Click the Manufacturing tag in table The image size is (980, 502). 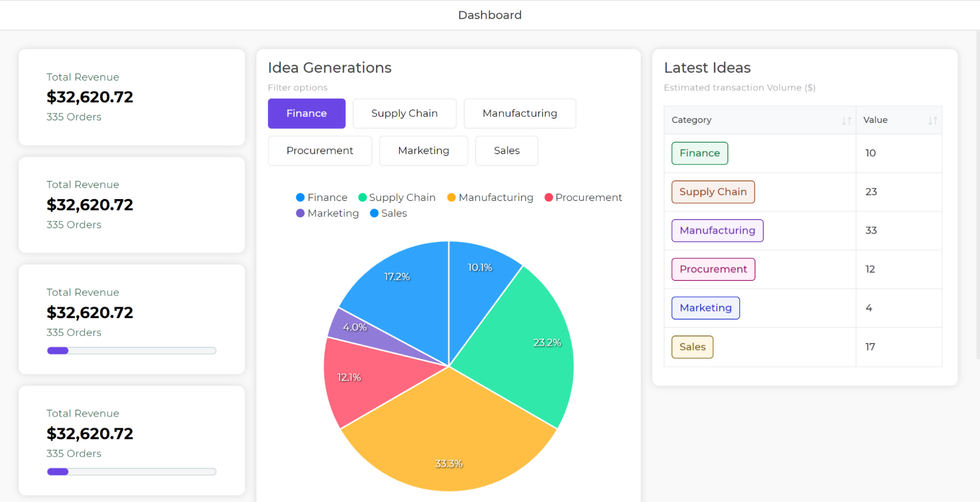717,231
